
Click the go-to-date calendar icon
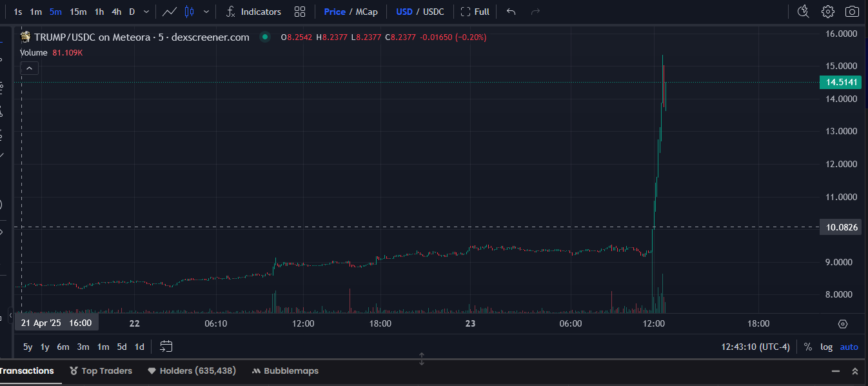pyautogui.click(x=166, y=347)
